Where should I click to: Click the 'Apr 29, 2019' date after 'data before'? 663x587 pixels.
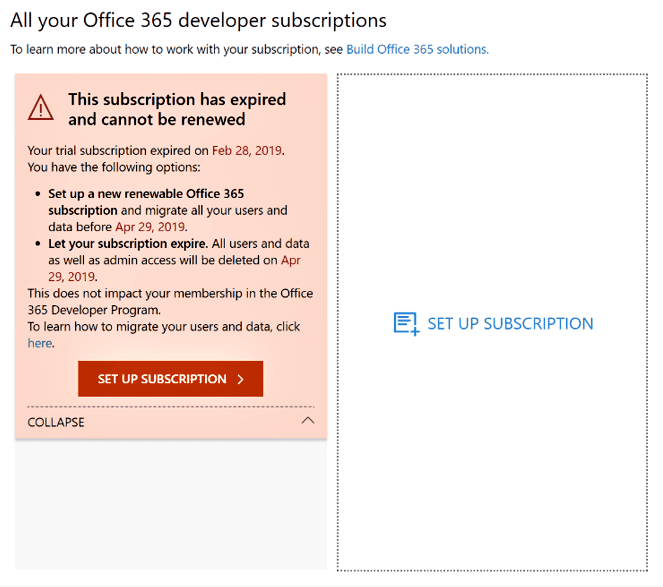150,227
